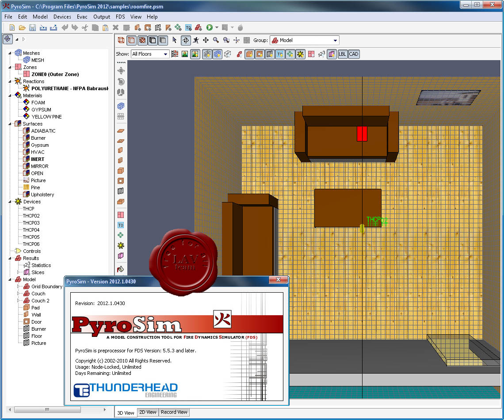The image size is (504, 420).
Task: Click the Delete X icon
Action: click(116, 28)
